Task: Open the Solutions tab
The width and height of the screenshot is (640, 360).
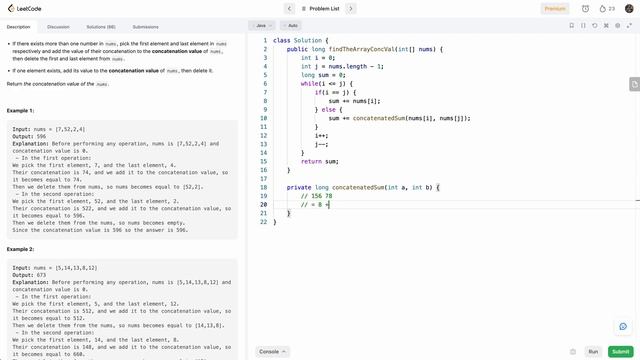Action: tap(101, 27)
